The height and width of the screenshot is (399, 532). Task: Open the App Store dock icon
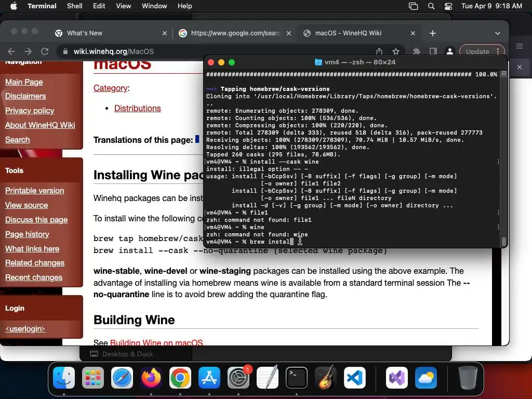(209, 378)
